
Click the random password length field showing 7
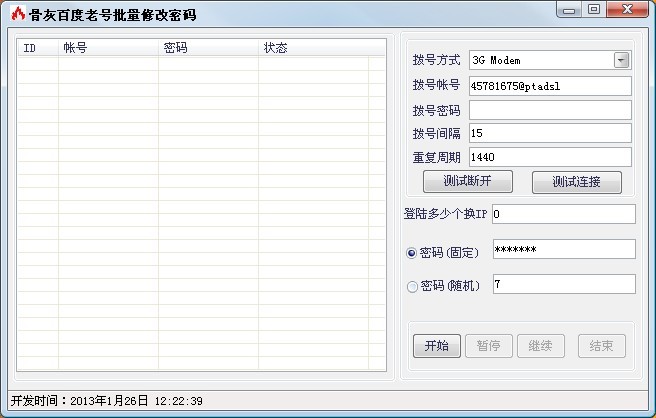pos(564,284)
